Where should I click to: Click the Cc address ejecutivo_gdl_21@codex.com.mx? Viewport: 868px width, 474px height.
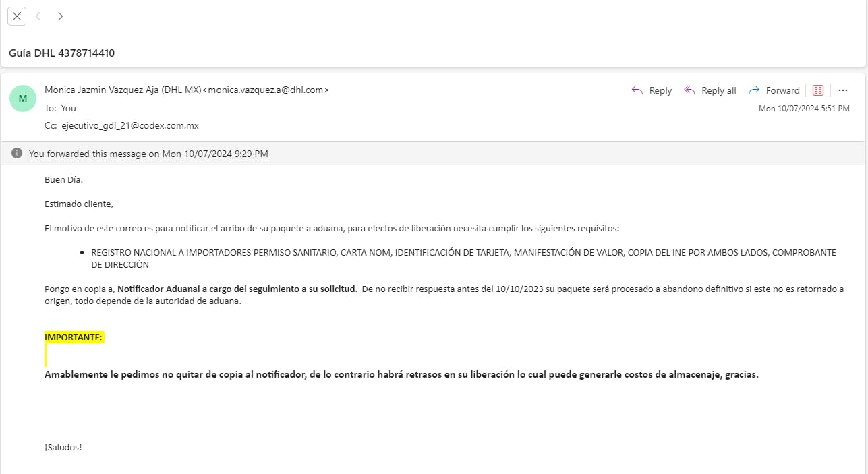tap(130, 125)
